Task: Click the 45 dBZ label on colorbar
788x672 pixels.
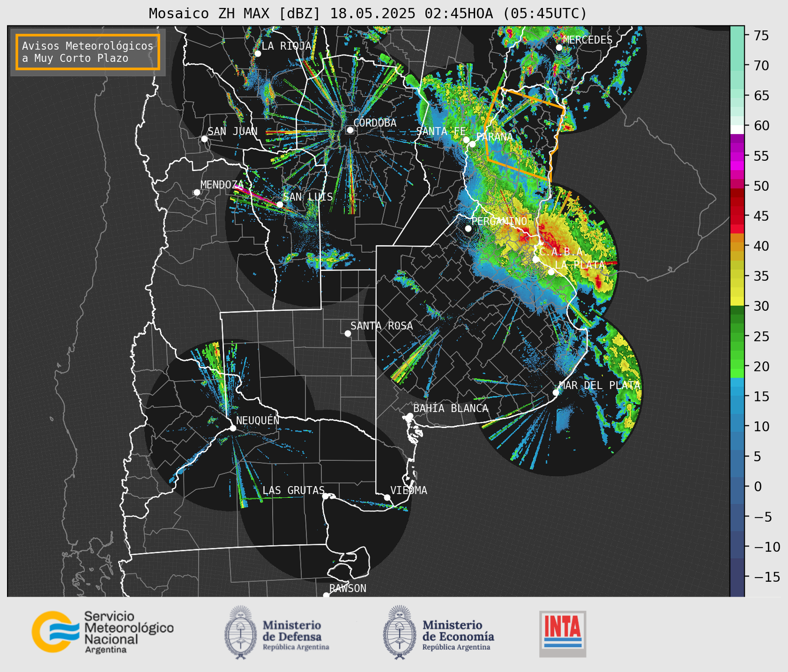Action: tap(761, 216)
